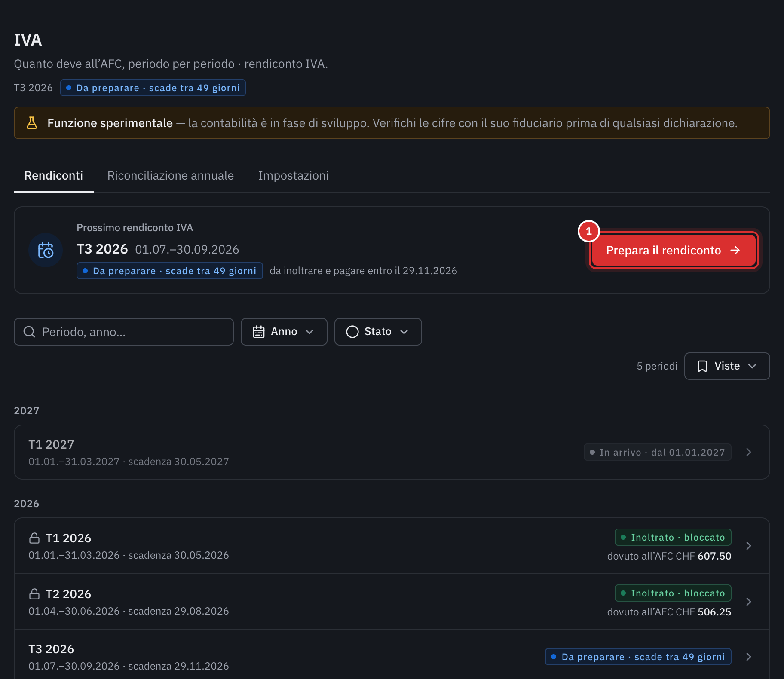Open the Impostazioni tab

point(294,175)
